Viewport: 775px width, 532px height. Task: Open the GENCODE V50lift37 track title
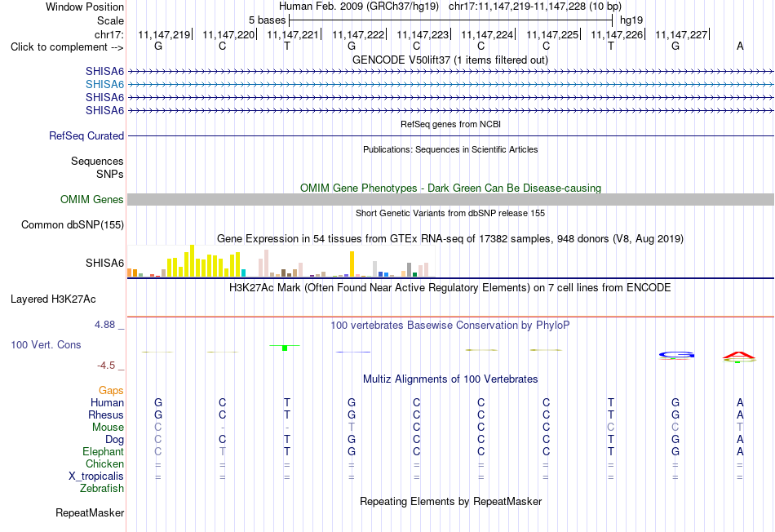coord(449,60)
